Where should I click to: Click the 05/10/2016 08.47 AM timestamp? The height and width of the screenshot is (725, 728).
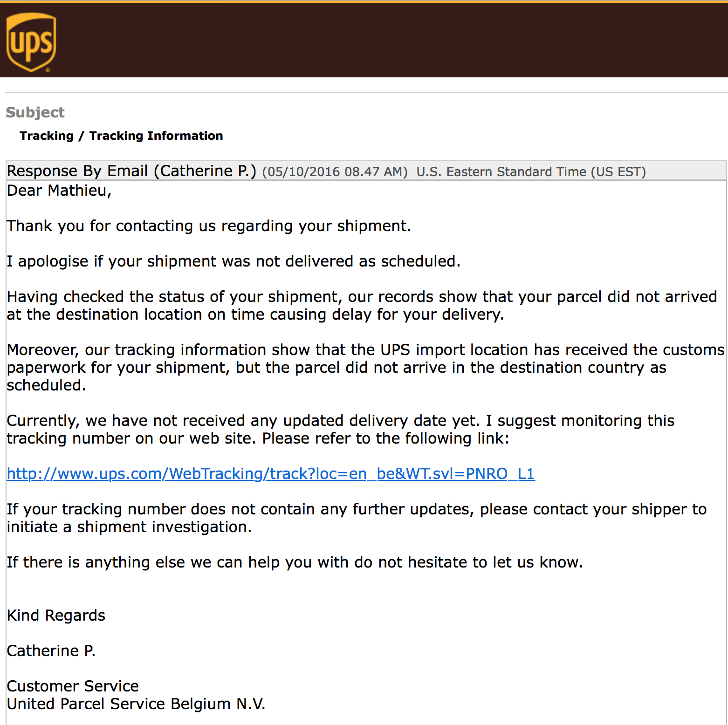[335, 172]
